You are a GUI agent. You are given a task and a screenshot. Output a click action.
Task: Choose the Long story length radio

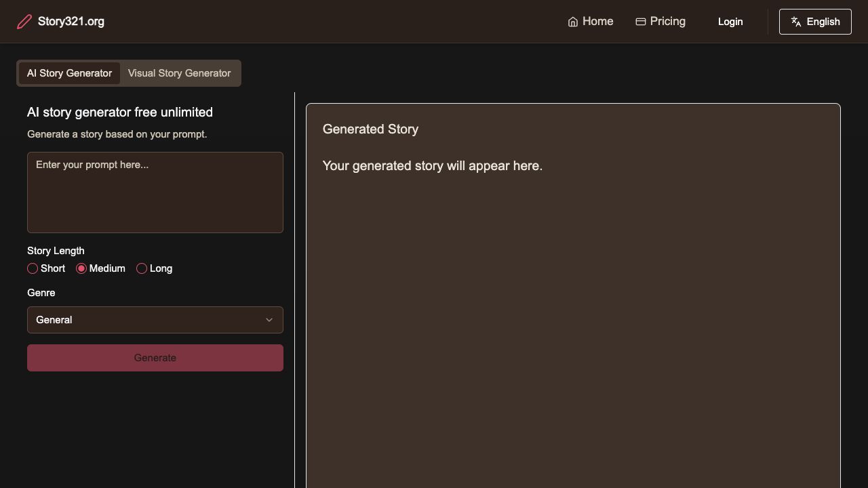pyautogui.click(x=142, y=268)
